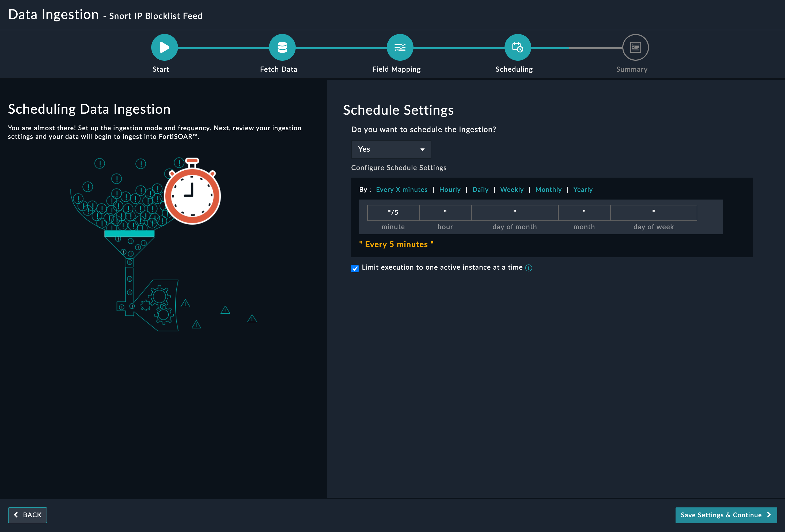Expand the Every X minutes schedule option
The height and width of the screenshot is (532, 785).
point(402,189)
